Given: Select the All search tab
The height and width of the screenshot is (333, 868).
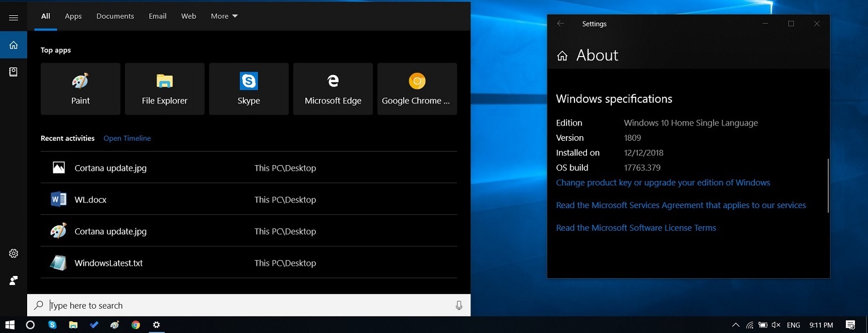Looking at the screenshot, I should (46, 16).
